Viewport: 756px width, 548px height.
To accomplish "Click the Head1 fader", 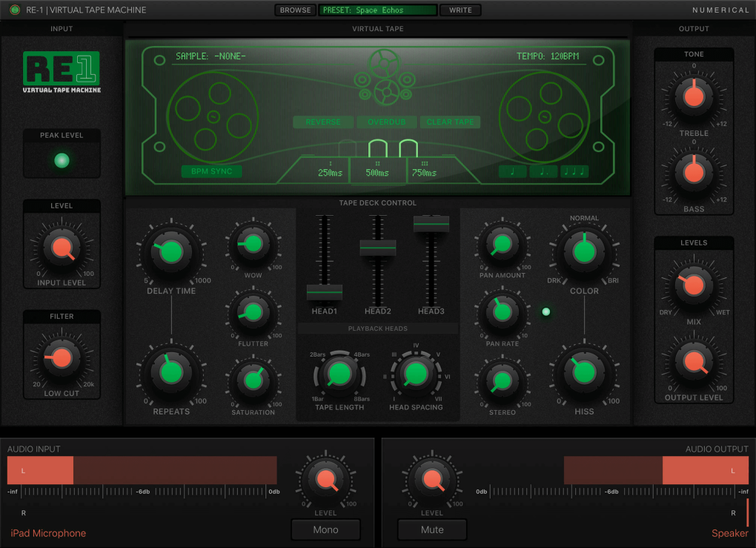I will pos(325,292).
